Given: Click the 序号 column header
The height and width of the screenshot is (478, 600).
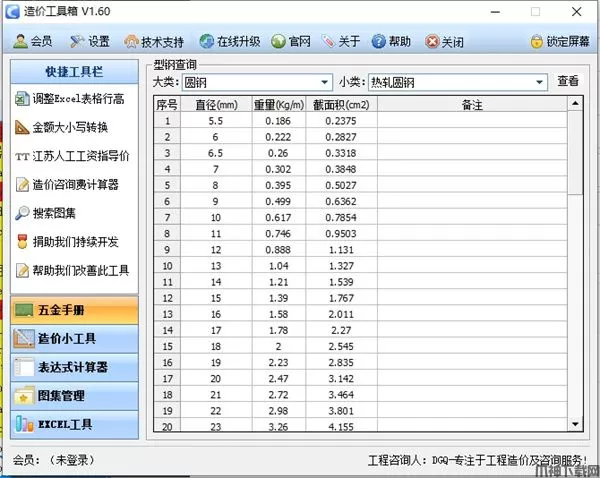Looking at the screenshot, I should tap(167, 104).
